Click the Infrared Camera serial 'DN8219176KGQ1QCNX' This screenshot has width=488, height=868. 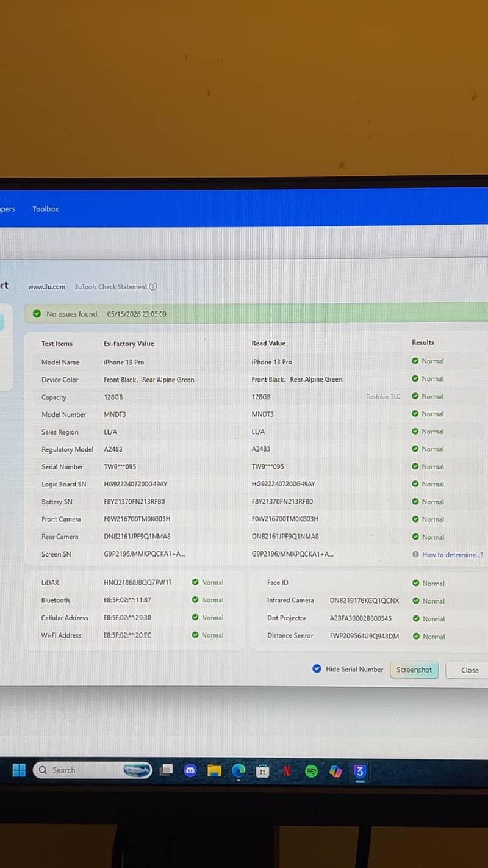[364, 601]
